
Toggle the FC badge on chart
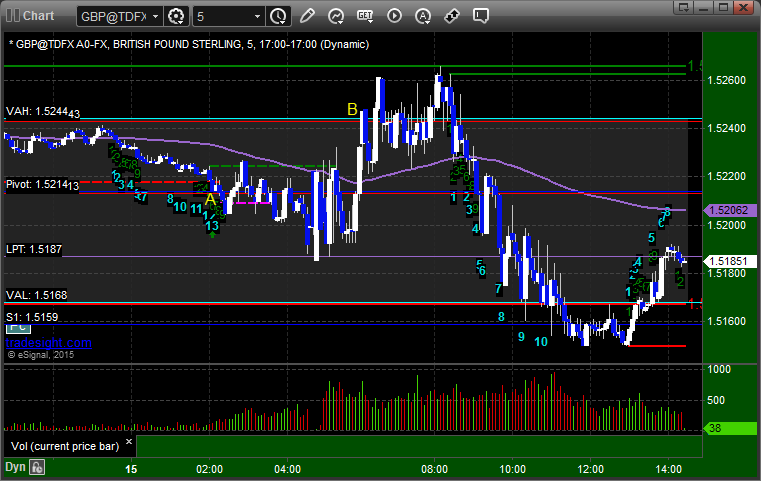[x=16, y=327]
